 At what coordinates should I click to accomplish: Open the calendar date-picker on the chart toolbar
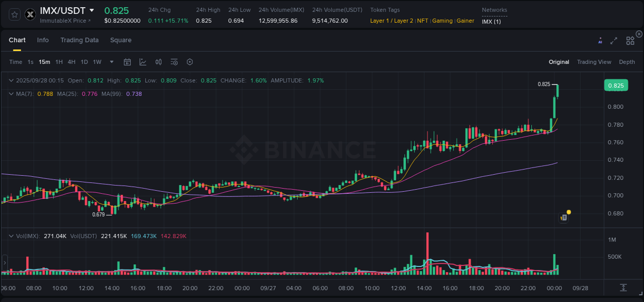[x=127, y=62]
